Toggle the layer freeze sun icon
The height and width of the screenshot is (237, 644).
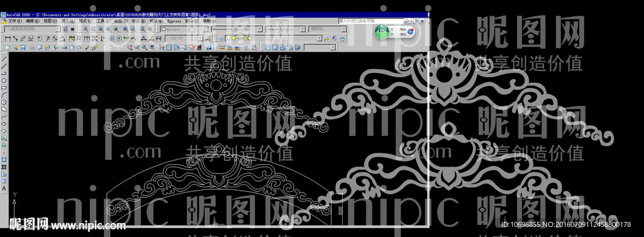pos(234,38)
